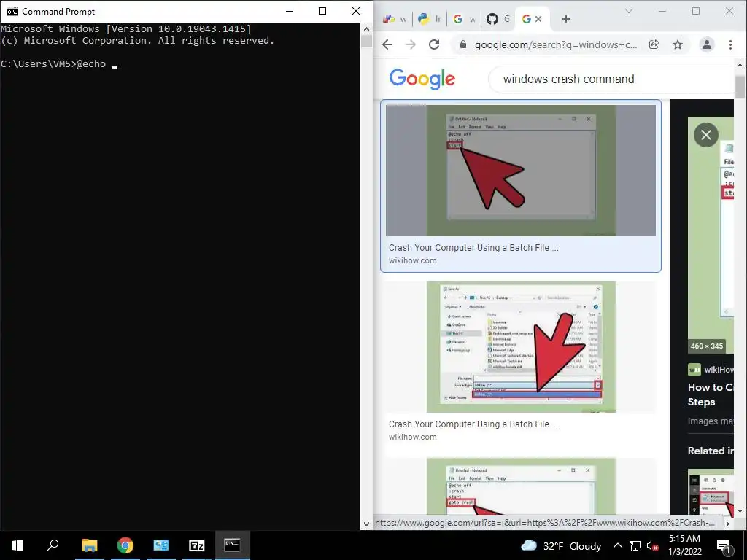Open the Windows Start menu
The width and height of the screenshot is (747, 560).
click(18, 545)
